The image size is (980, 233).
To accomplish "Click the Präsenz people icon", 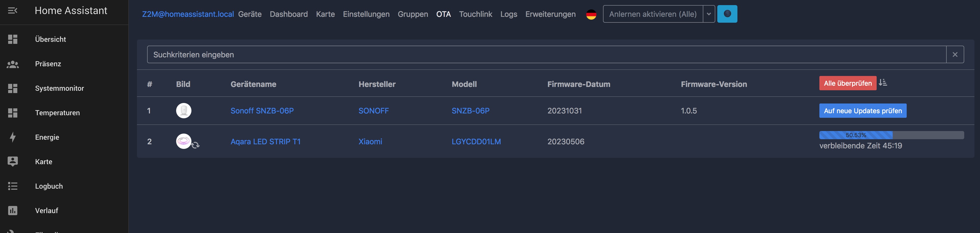I will (12, 64).
